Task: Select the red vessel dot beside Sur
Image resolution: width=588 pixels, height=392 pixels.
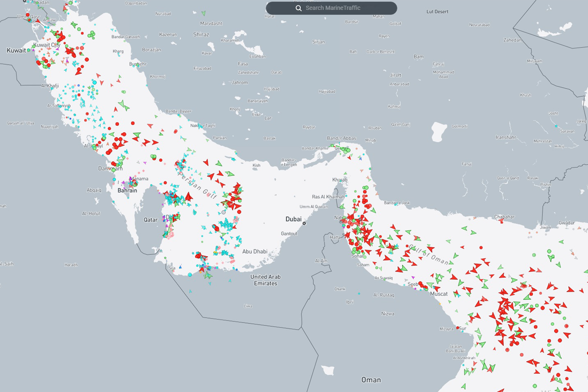Action: pos(458,328)
